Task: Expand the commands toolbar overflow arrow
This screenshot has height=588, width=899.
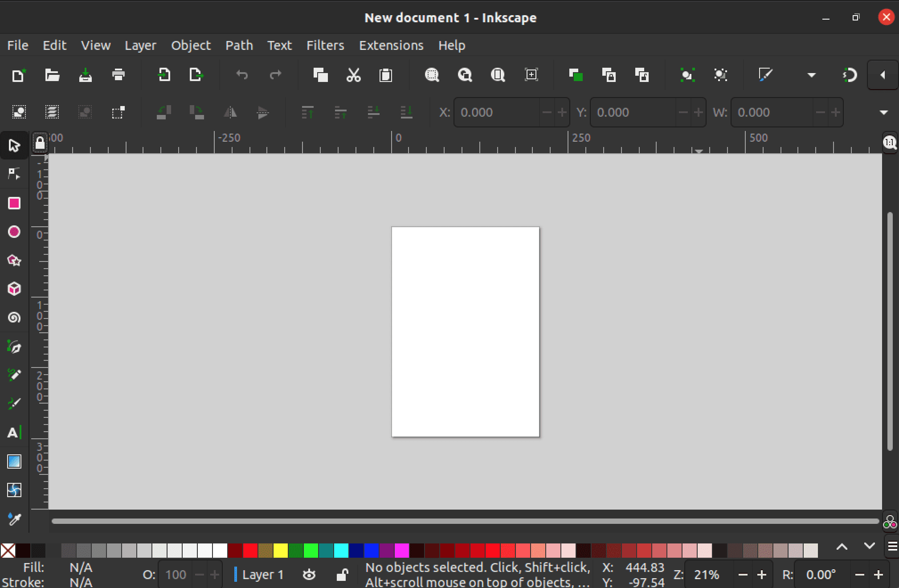Action: [811, 75]
